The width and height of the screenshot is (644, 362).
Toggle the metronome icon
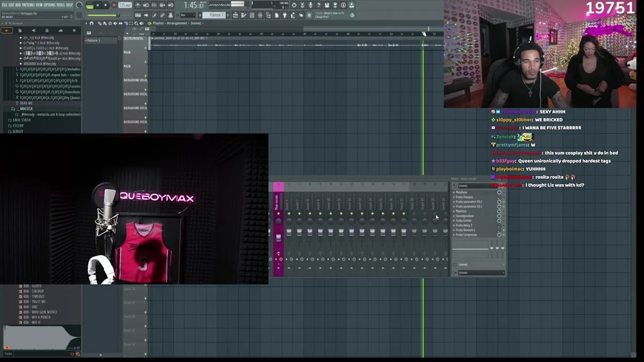tap(138, 5)
